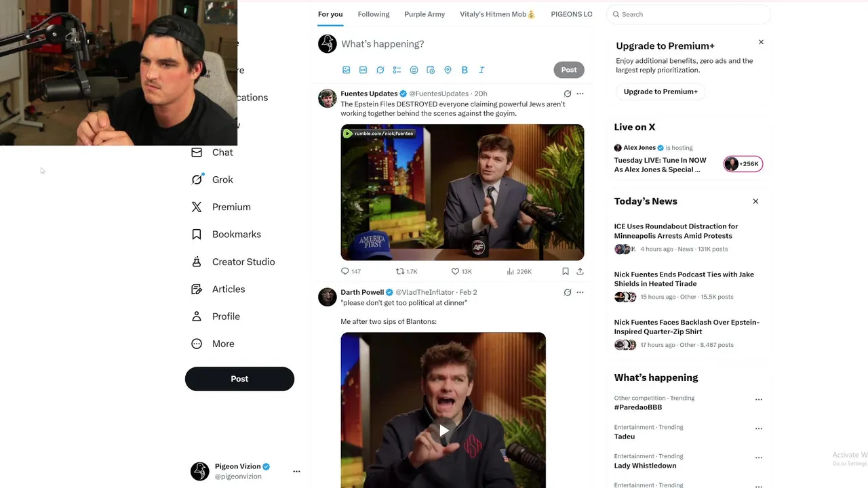Switch to the Following tab

tap(374, 14)
